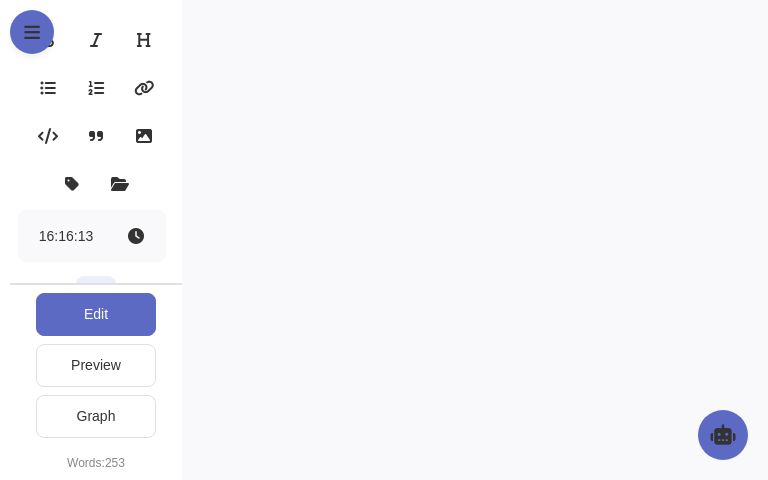Insert a heading
This screenshot has height=480, width=768.
(144, 40)
